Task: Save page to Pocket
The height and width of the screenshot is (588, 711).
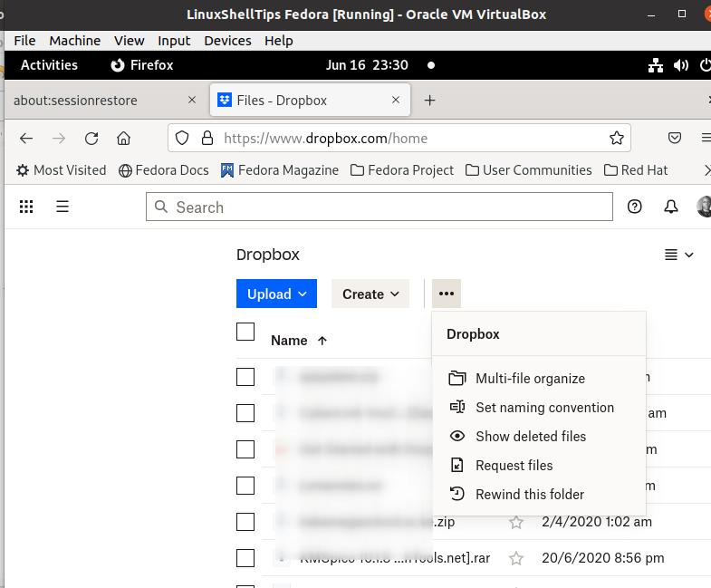Action: coord(675,138)
